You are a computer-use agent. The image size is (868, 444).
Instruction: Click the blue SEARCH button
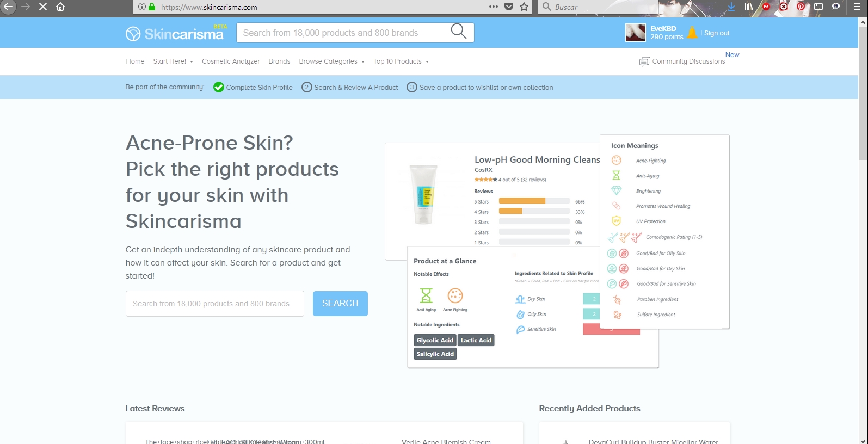coord(340,304)
